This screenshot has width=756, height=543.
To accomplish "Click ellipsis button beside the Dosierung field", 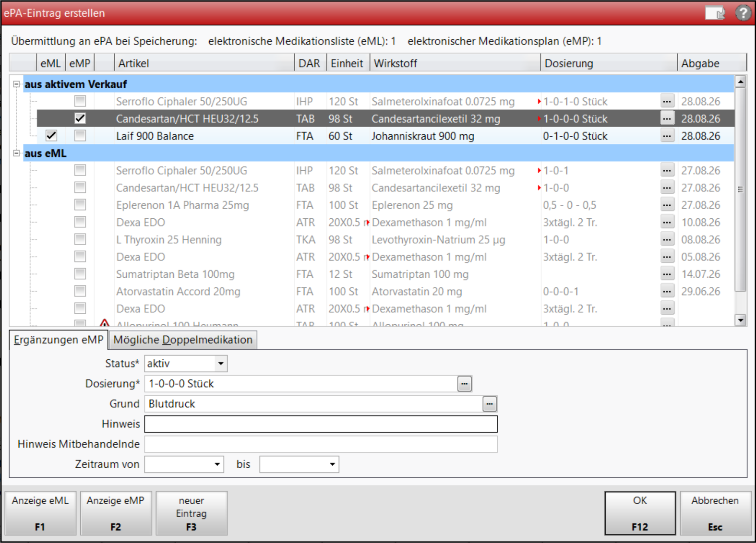I will click(x=464, y=384).
